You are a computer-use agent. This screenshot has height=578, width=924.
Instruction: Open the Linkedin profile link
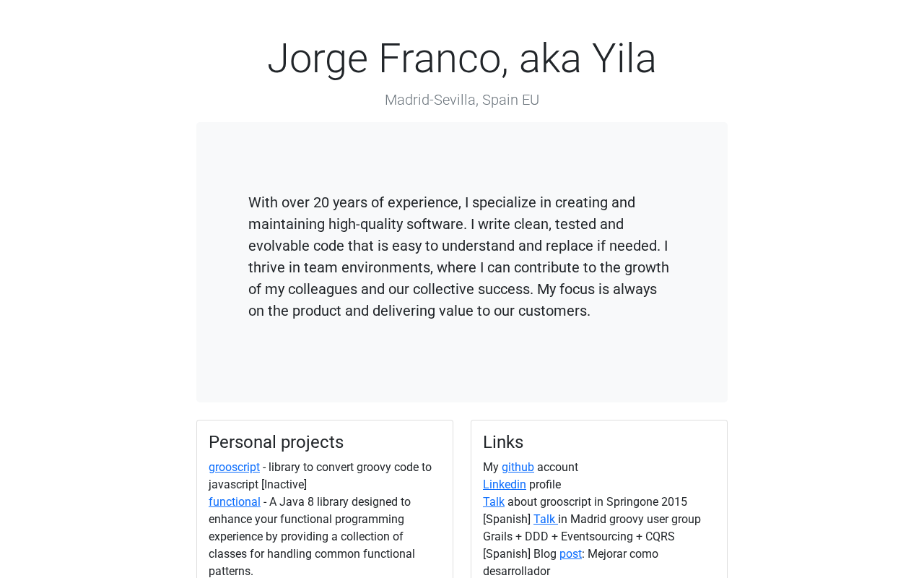[x=505, y=485]
